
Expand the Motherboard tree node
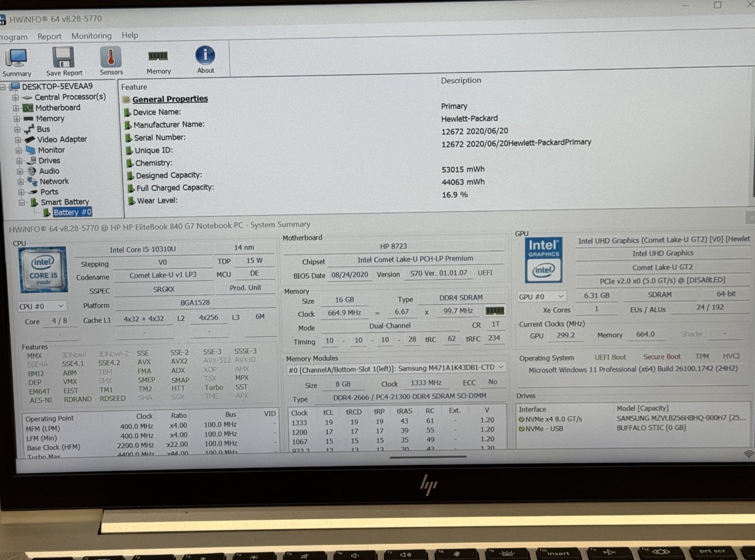point(16,108)
